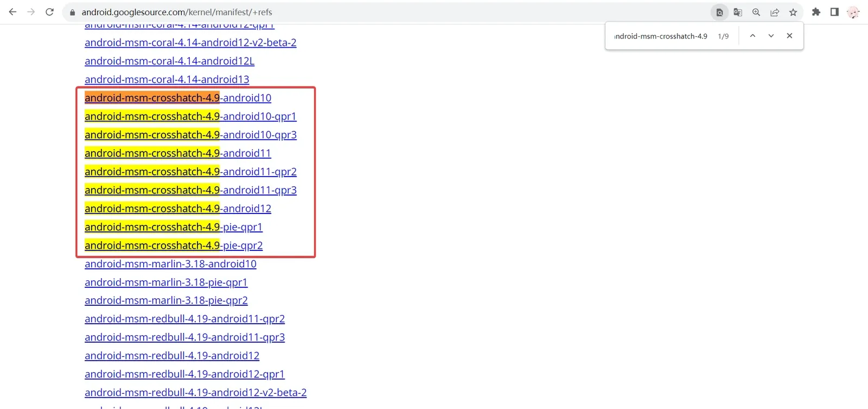Reload the current page
The image size is (868, 409).
(x=49, y=12)
